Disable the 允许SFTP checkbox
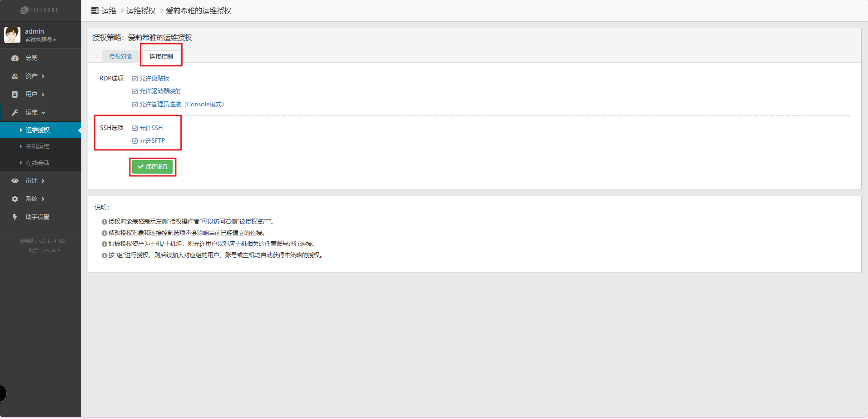 pos(135,141)
